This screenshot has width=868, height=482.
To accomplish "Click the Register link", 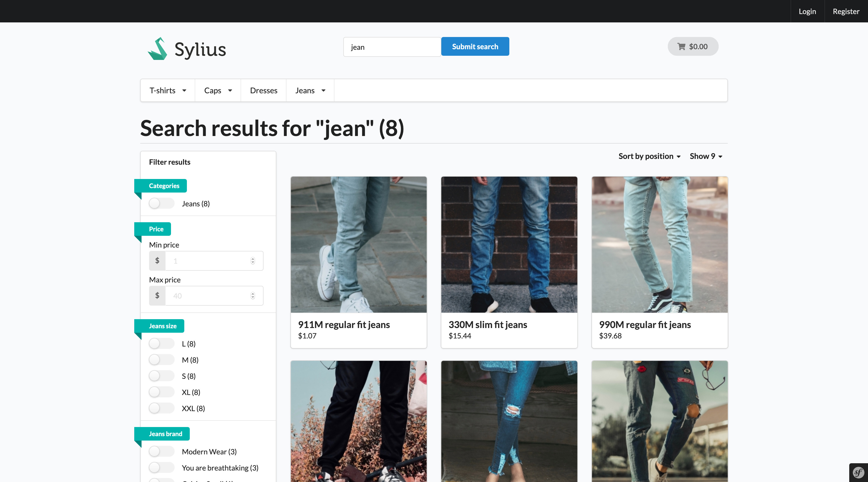I will [846, 11].
